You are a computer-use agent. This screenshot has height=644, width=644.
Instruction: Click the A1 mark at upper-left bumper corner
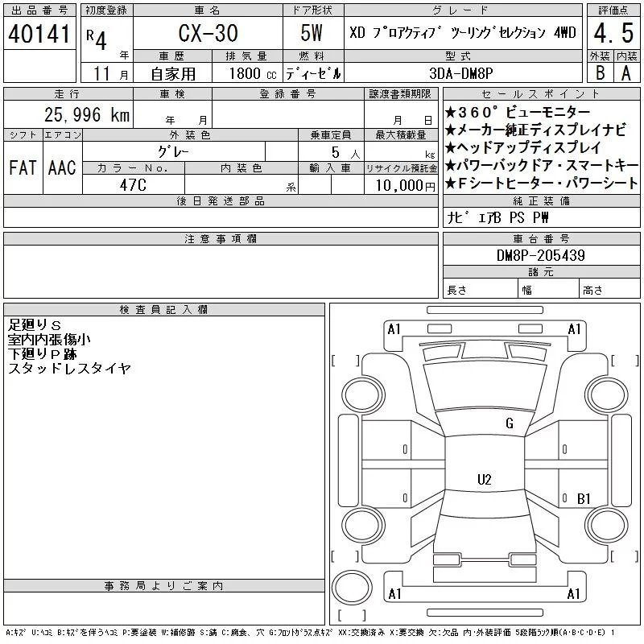pos(394,329)
